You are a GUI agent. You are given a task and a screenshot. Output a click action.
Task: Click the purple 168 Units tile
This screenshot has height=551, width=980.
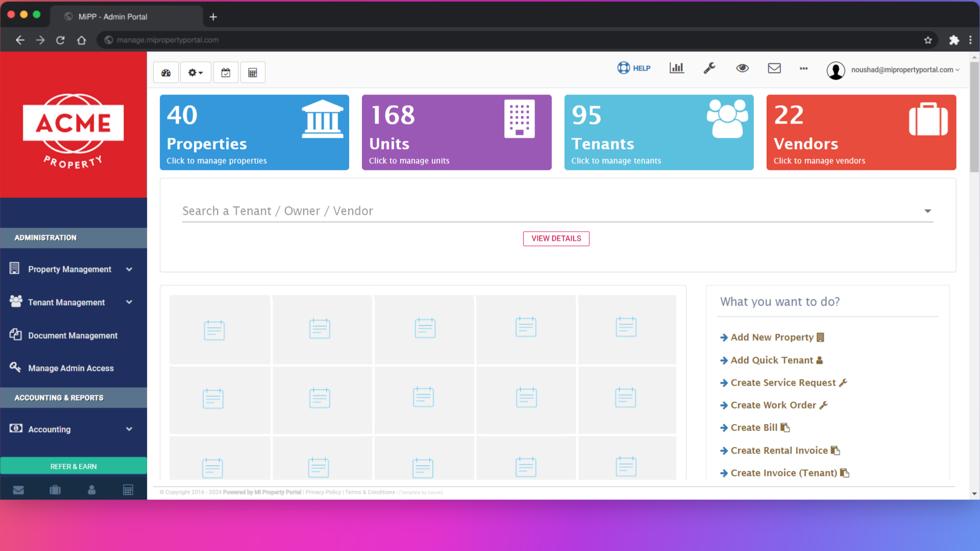[456, 132]
